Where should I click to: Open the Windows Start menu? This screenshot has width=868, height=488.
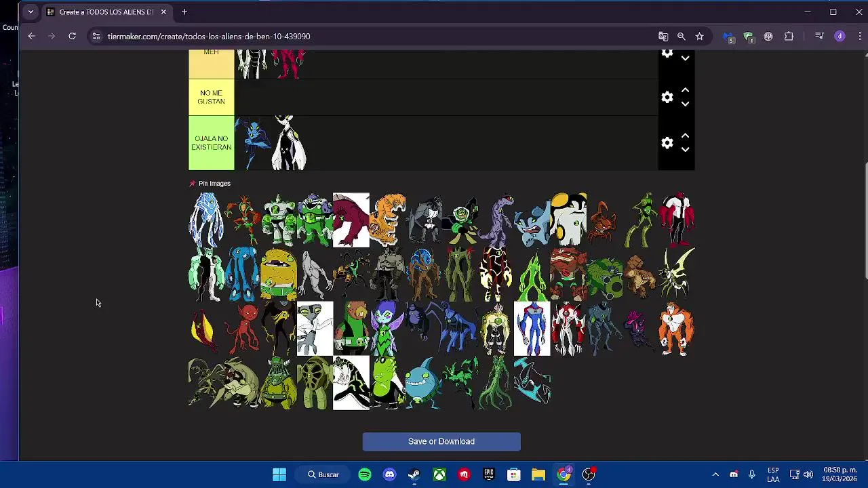pos(279,474)
